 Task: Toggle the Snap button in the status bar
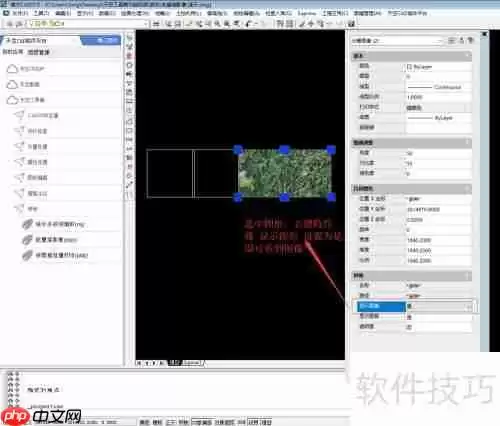tap(144, 422)
